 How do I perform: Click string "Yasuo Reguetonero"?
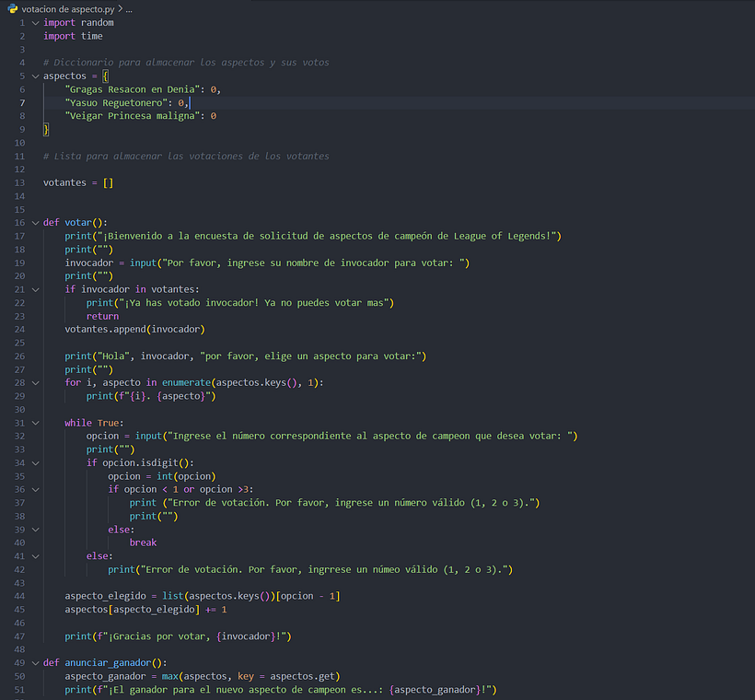coord(116,102)
